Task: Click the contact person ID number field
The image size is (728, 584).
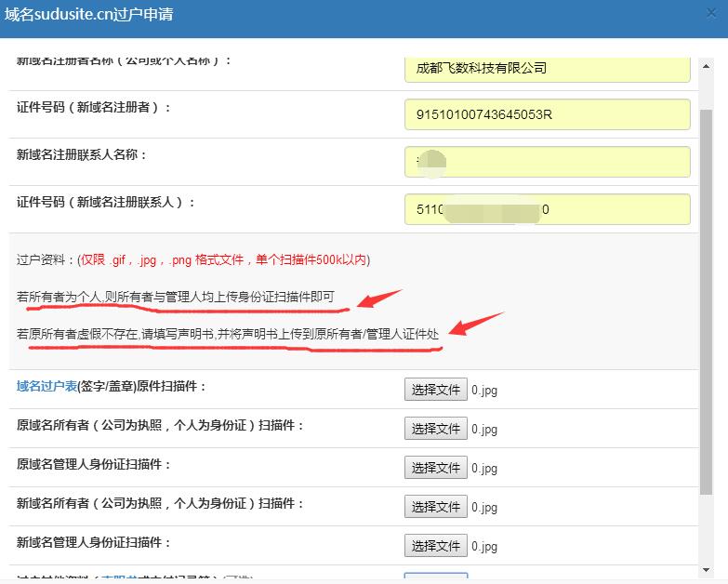Action: coord(548,209)
